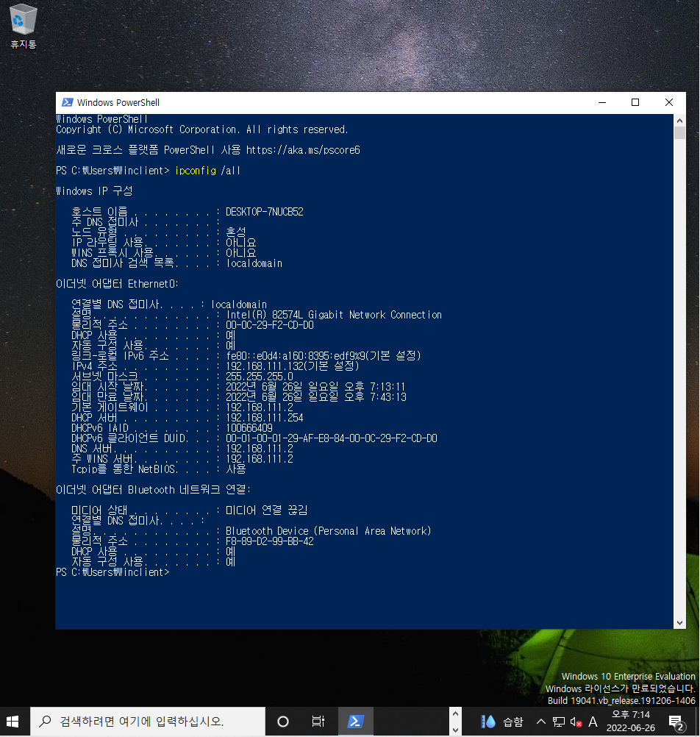700x737 pixels.
Task: Maximize the PowerShell window
Action: (635, 102)
